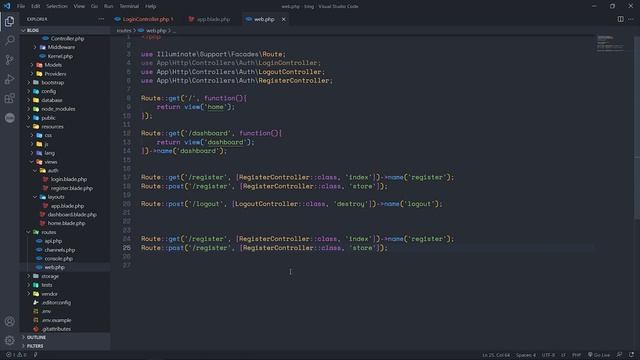Expand the node_modules folder
This screenshot has width=640, height=360.
[65, 109]
